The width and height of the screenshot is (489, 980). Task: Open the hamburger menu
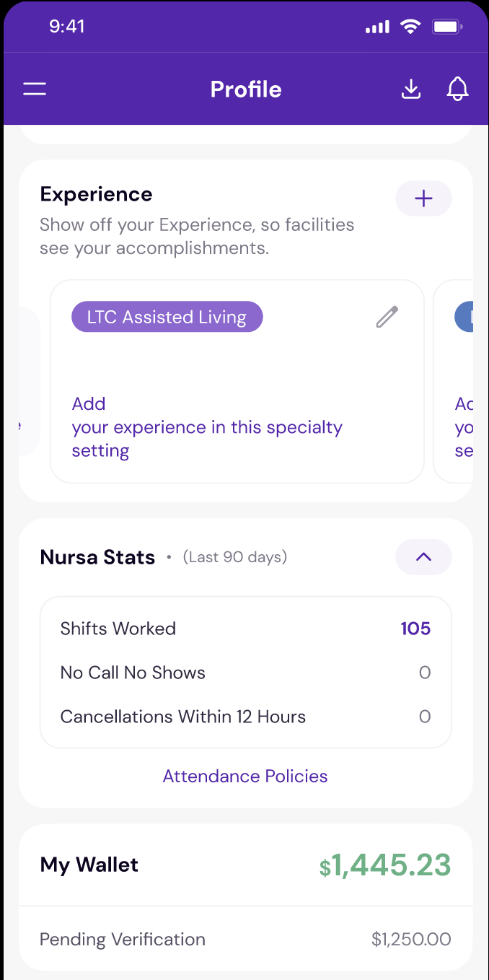(x=35, y=89)
